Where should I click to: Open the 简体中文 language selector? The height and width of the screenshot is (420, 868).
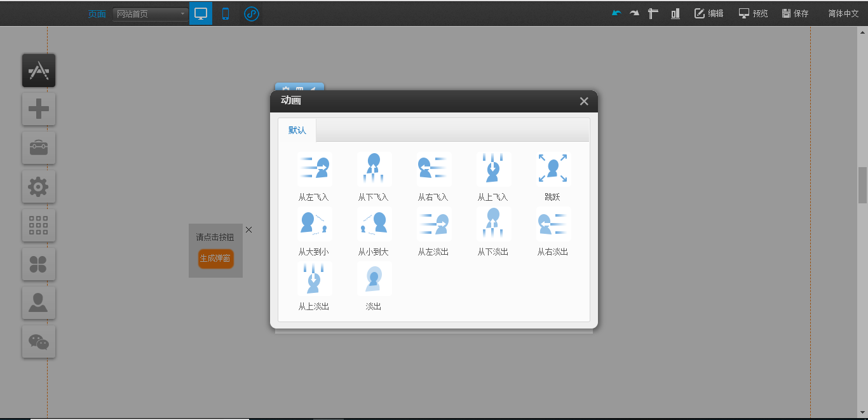pos(843,13)
